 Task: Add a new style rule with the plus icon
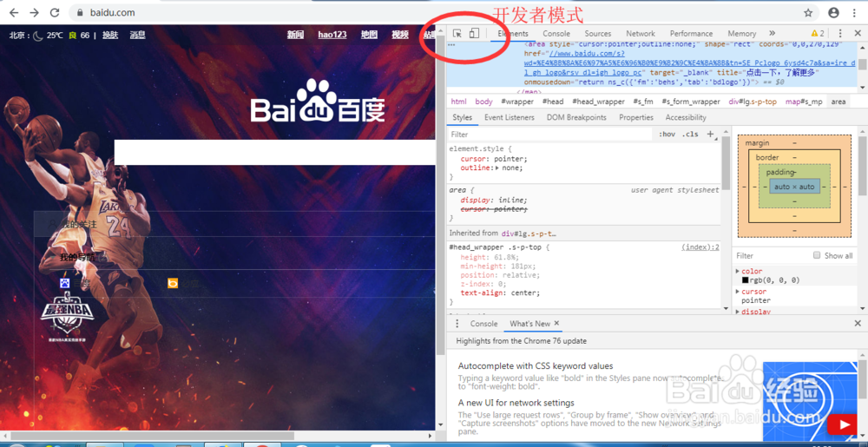[711, 134]
